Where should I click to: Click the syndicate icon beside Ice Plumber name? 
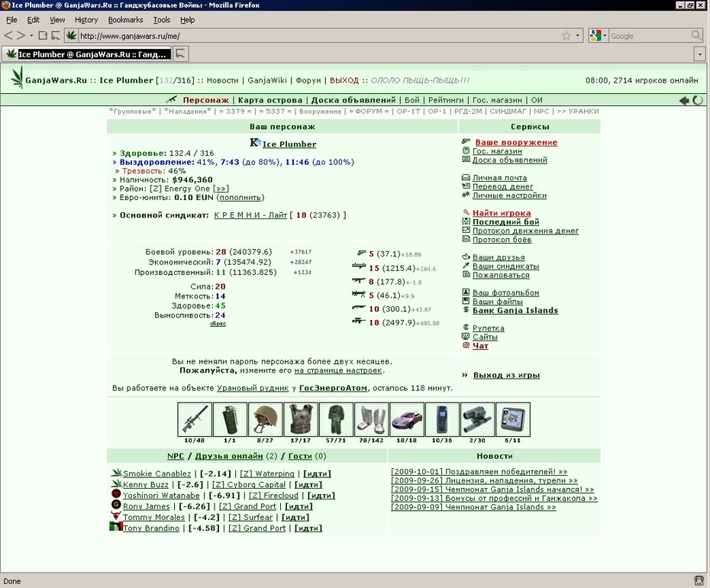click(x=256, y=143)
